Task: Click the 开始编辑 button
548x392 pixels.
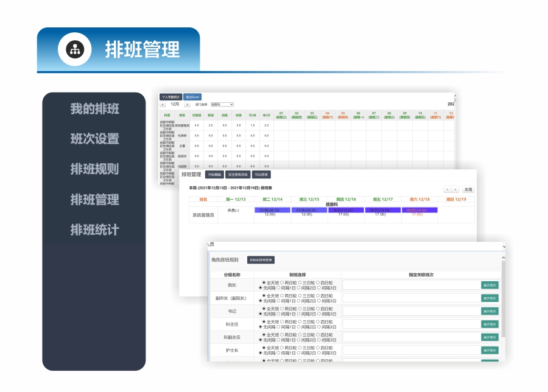Action: 215,175
